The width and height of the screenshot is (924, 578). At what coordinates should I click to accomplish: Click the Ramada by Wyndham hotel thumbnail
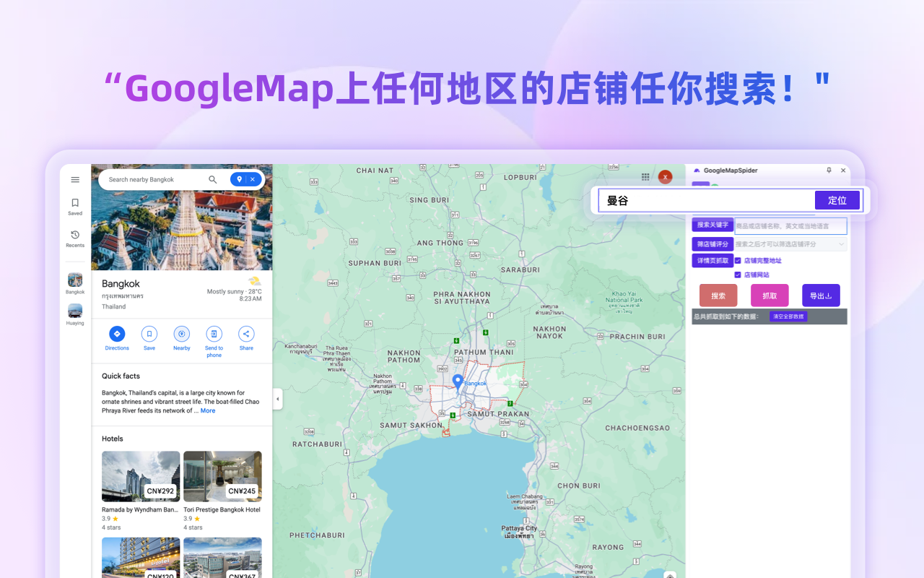[141, 475]
